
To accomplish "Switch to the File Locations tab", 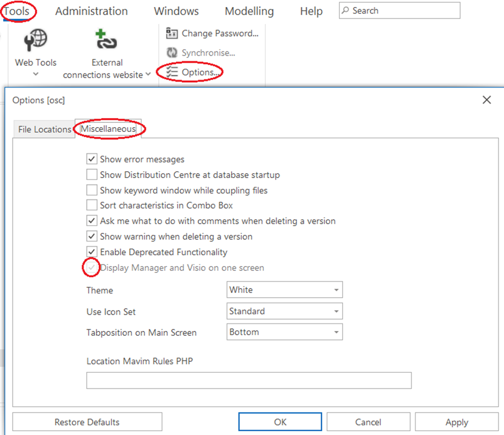I will tap(44, 129).
